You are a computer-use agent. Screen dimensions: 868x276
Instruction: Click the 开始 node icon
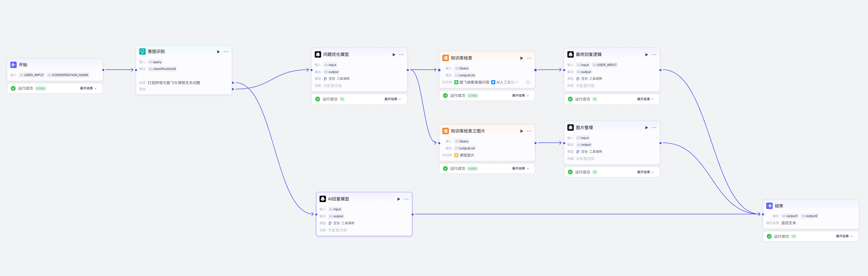(x=14, y=65)
